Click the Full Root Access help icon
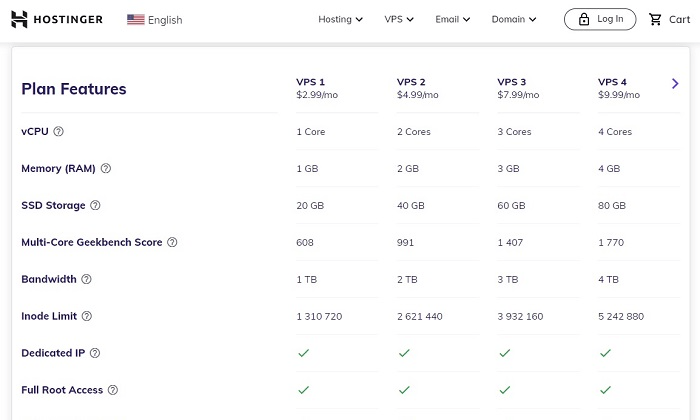The image size is (700, 420). click(x=113, y=390)
